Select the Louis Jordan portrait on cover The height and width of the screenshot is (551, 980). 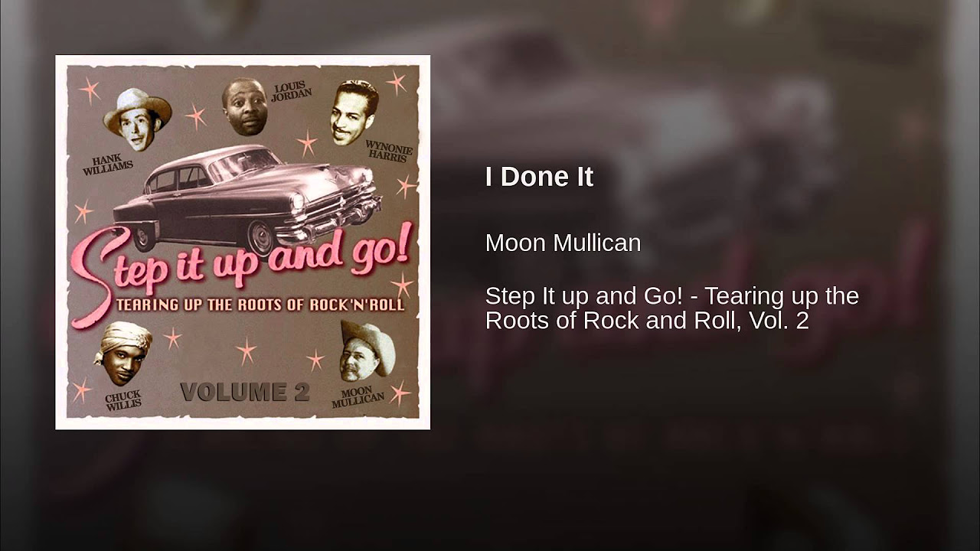245,106
